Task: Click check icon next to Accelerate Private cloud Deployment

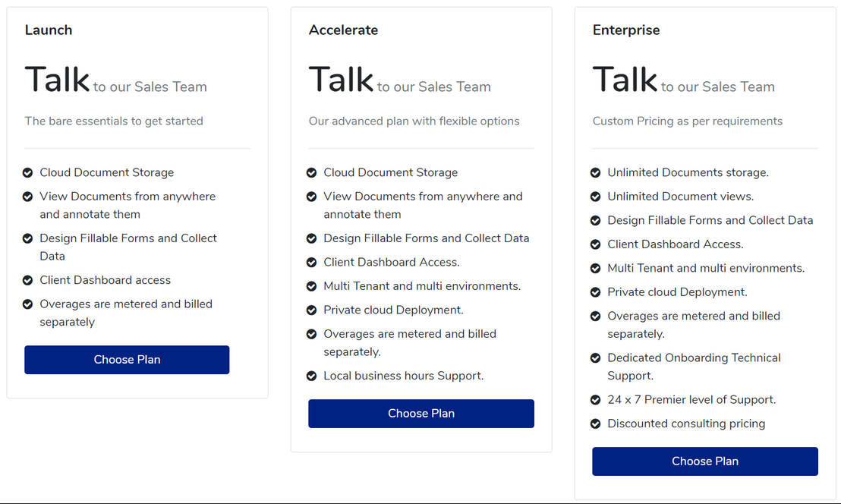Action: (x=311, y=310)
